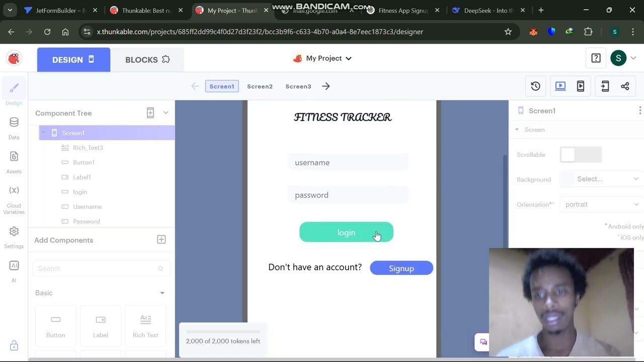The height and width of the screenshot is (362, 644).
Task: Select Button component from palette
Action: [55, 325]
